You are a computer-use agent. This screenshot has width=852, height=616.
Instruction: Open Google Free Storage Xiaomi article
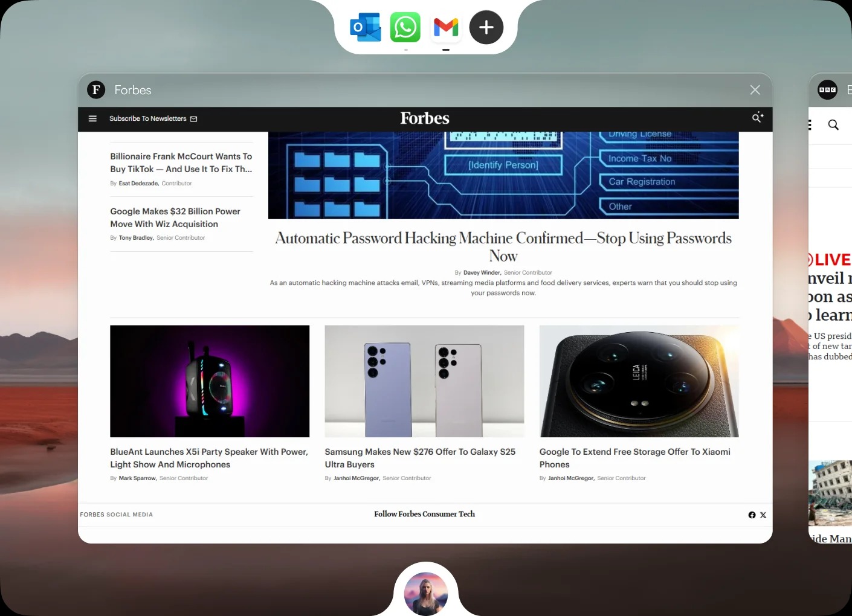tap(635, 458)
